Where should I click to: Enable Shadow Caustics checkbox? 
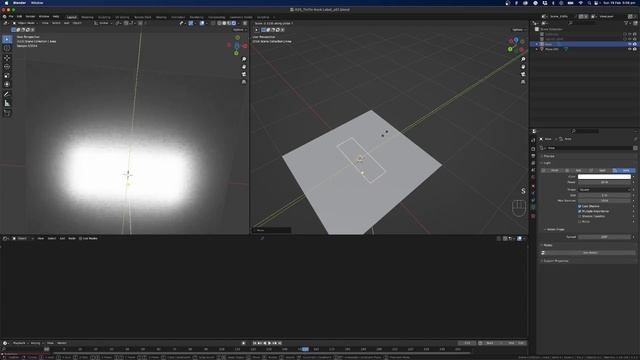[580, 216]
